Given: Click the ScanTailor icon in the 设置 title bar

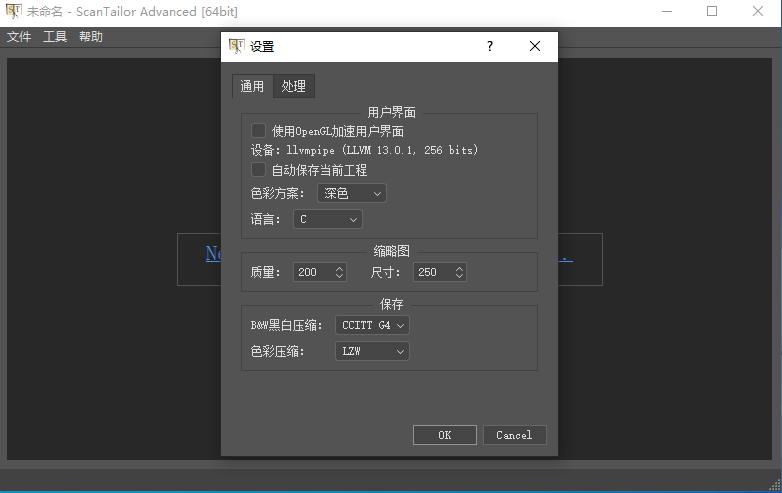Looking at the screenshot, I should coord(236,46).
